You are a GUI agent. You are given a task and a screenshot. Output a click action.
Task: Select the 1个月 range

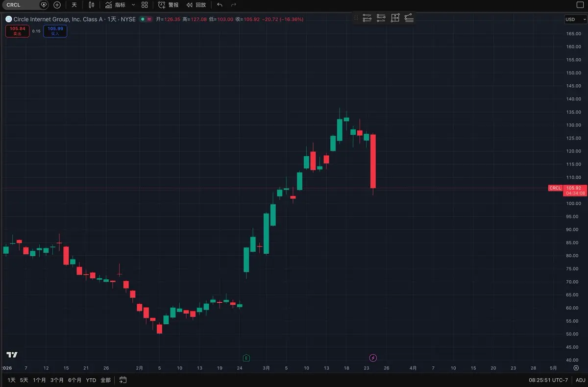click(x=40, y=380)
